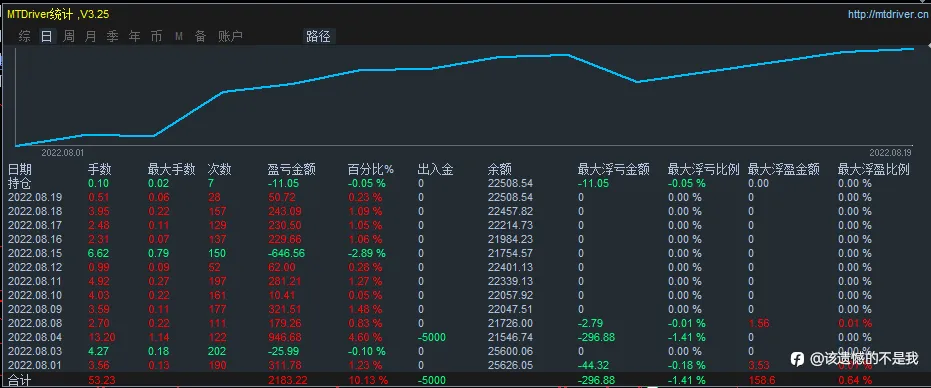Click the 21546.74 balance value
Screen dimensions: 931x388
coord(510,337)
